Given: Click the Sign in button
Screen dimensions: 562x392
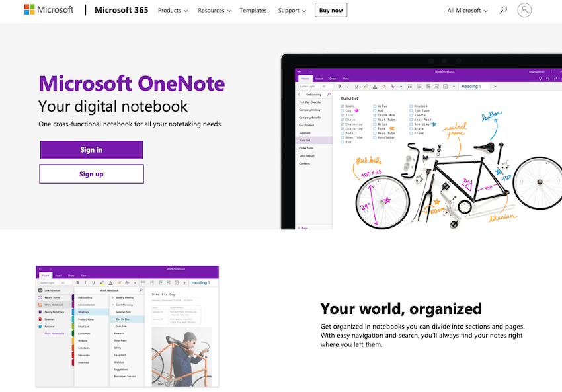Looking at the screenshot, I should 91,149.
